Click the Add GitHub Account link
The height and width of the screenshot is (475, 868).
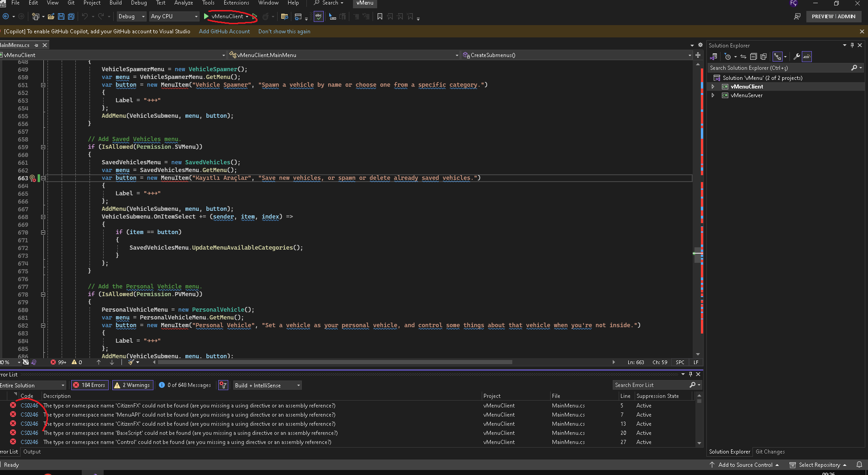coord(224,31)
